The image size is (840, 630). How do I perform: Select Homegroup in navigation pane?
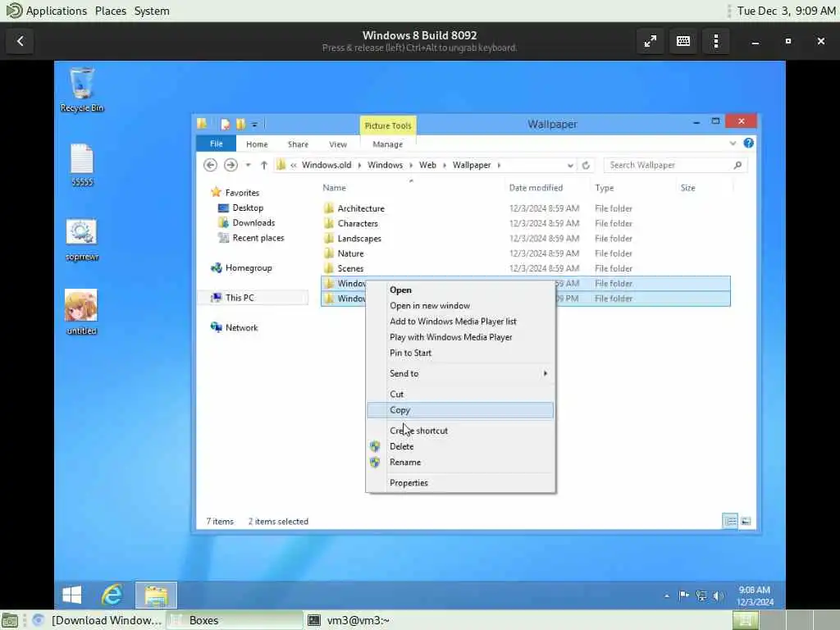coord(242,268)
